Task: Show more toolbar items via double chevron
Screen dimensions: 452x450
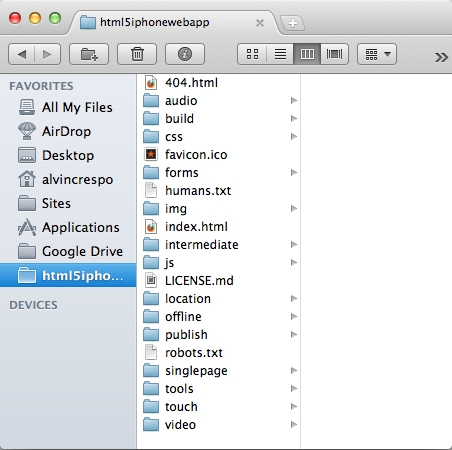Action: [x=441, y=57]
